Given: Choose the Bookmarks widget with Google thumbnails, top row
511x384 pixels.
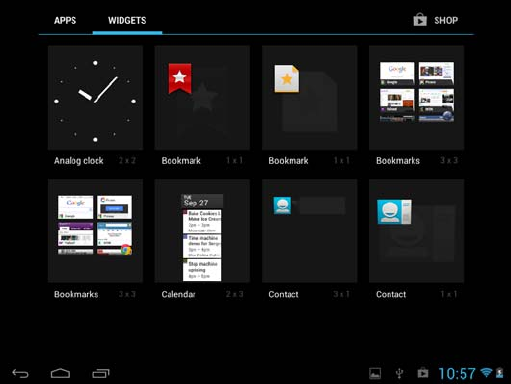Looking at the screenshot, I should (x=416, y=98).
